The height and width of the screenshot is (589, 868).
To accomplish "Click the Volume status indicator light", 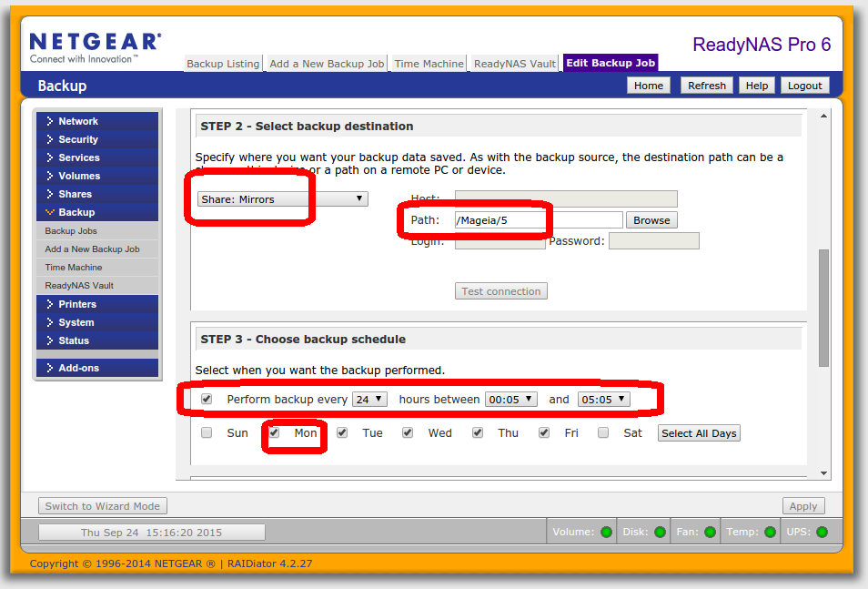I will [606, 532].
